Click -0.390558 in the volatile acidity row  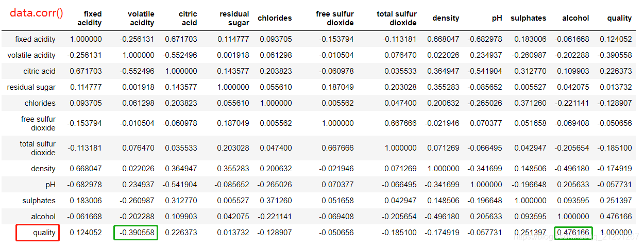[615, 55]
